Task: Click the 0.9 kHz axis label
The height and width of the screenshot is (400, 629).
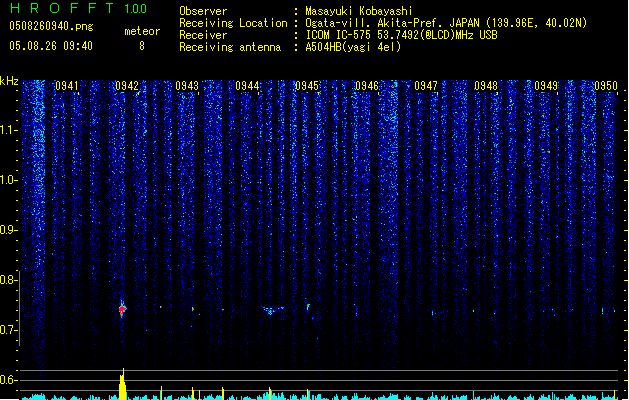Action: (x=8, y=230)
